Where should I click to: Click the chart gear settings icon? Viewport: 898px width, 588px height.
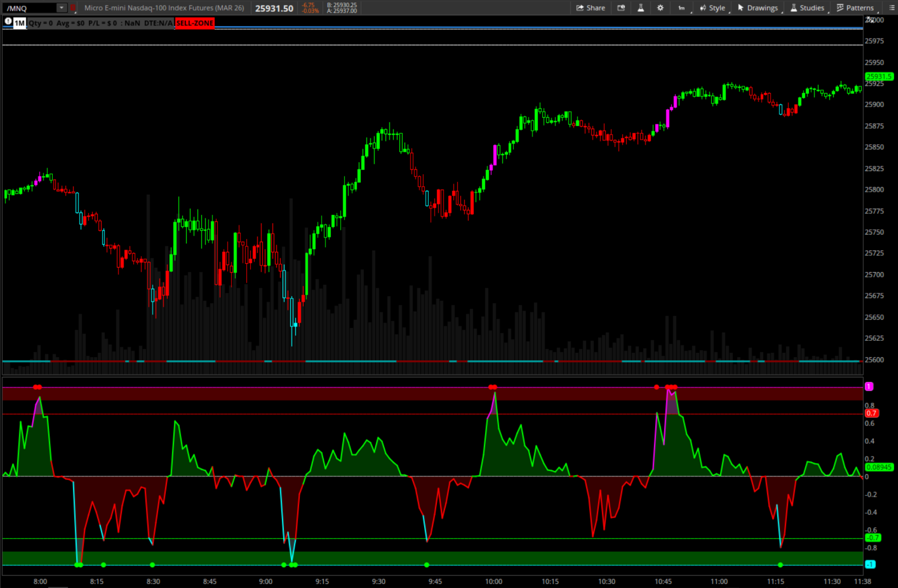(x=660, y=8)
